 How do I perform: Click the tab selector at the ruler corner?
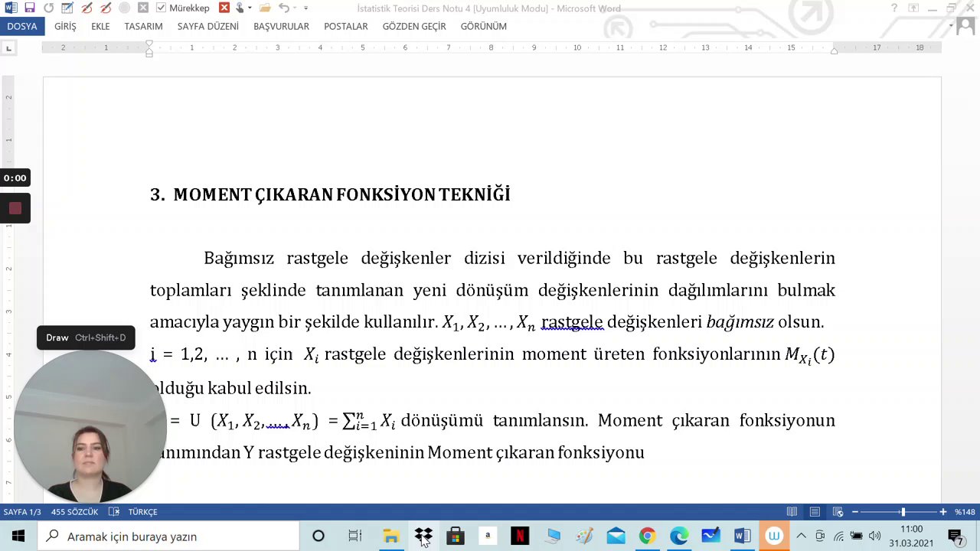point(8,48)
